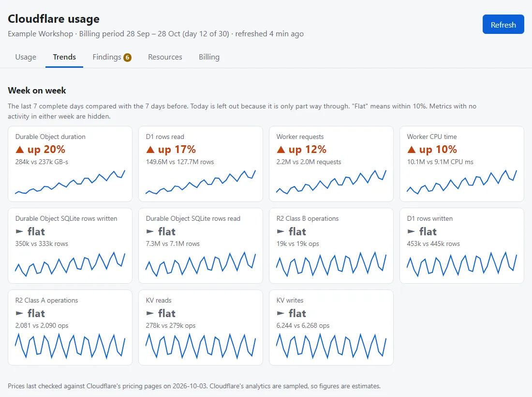Screen dimensions: 532x397
Task: Click the 'up 12%' trend value
Action: (308, 150)
